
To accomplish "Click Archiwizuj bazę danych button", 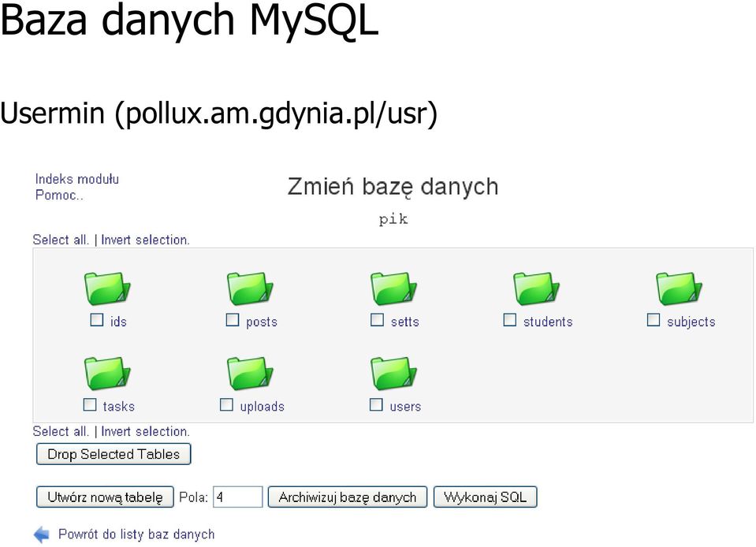I will tap(348, 497).
